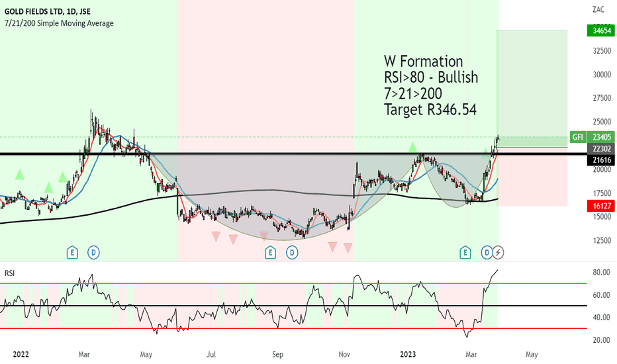Screen dimensions: 617x364
Task: Click the 2022 label on time axis
Action: (21, 355)
